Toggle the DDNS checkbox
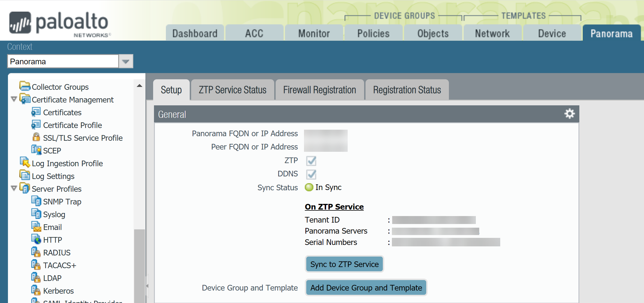The height and width of the screenshot is (303, 644). 311,174
